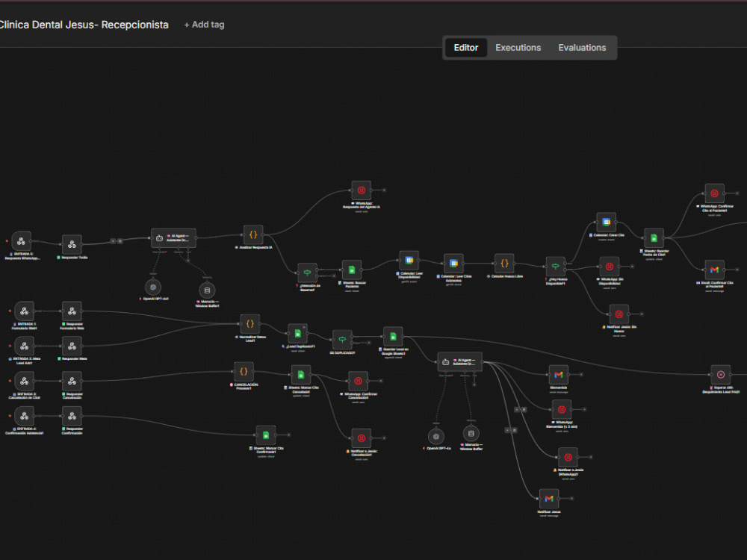This screenshot has width=747, height=560.
Task: Select the Notificar Jesús: Sin Hueco node
Action: pos(619,314)
